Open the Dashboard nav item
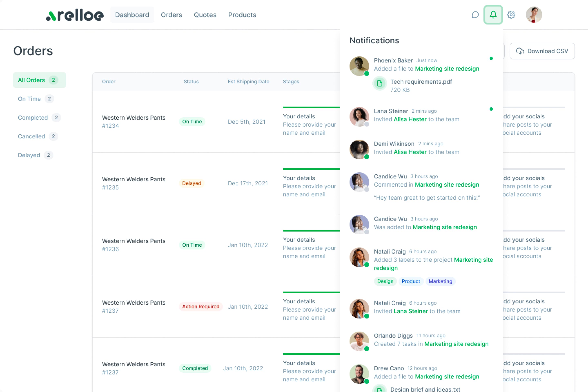Viewport: 588px width, 392px height. 132,15
